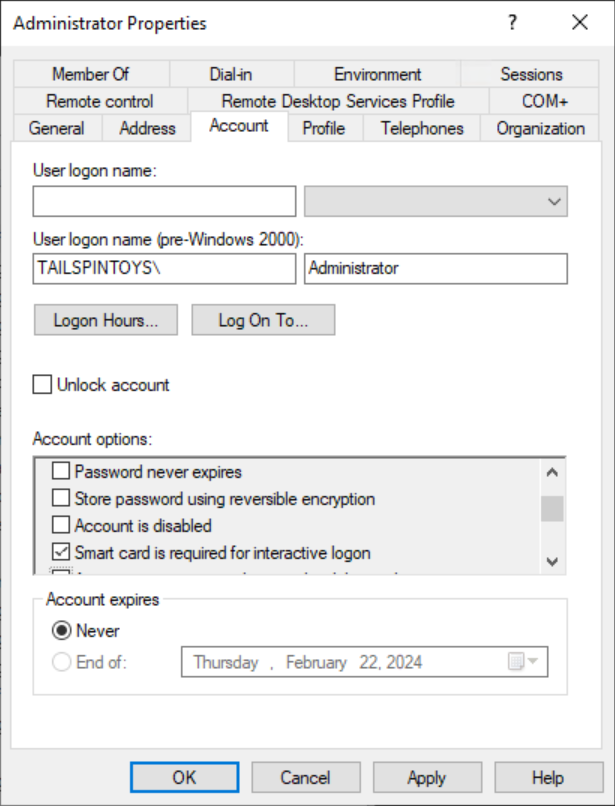This screenshot has width=615, height=806.
Task: Switch to the COM+ tab
Action: coord(545,101)
